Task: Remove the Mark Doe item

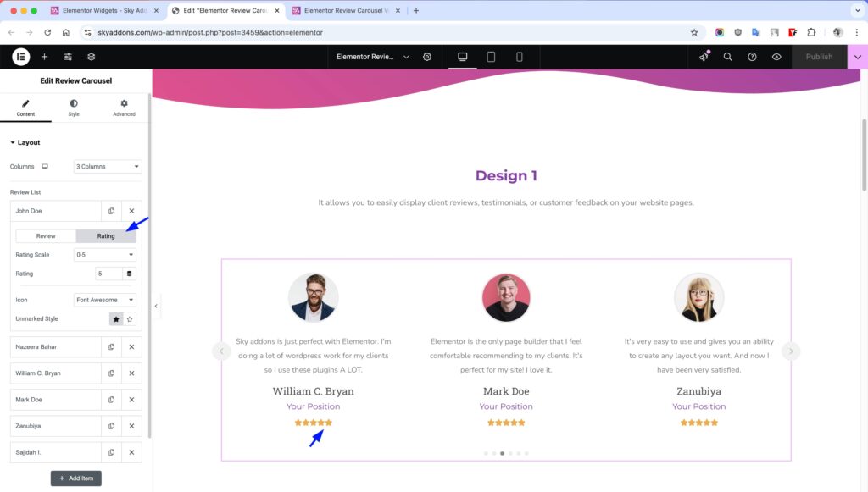Action: click(131, 399)
